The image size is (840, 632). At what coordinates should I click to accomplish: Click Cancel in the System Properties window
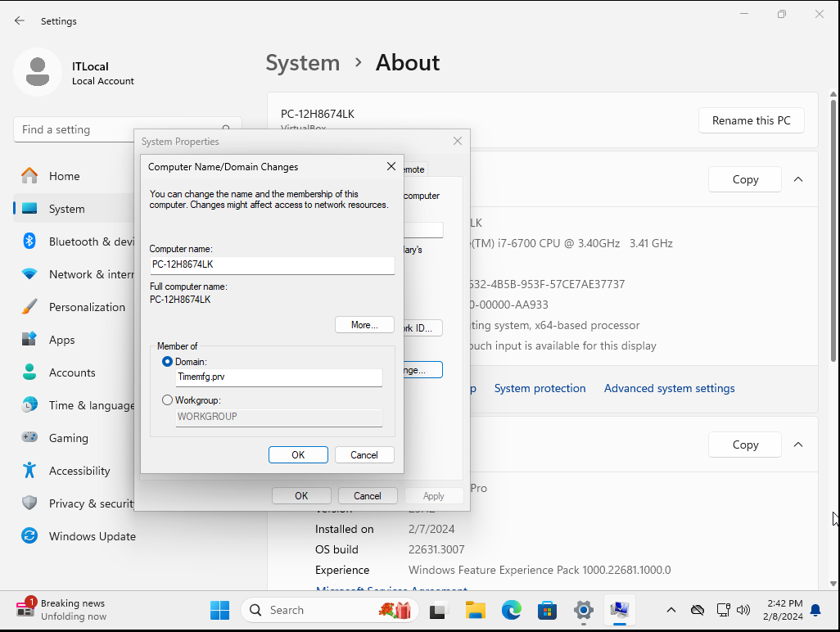pos(368,496)
